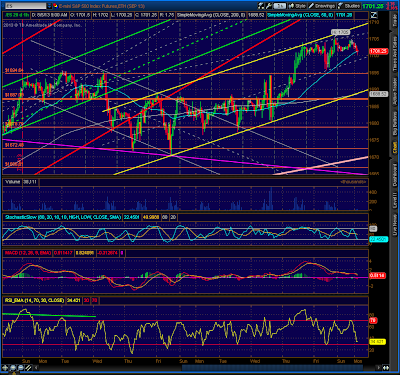Click the zoom out magnifier icon
400x375 pixels.
point(20,368)
